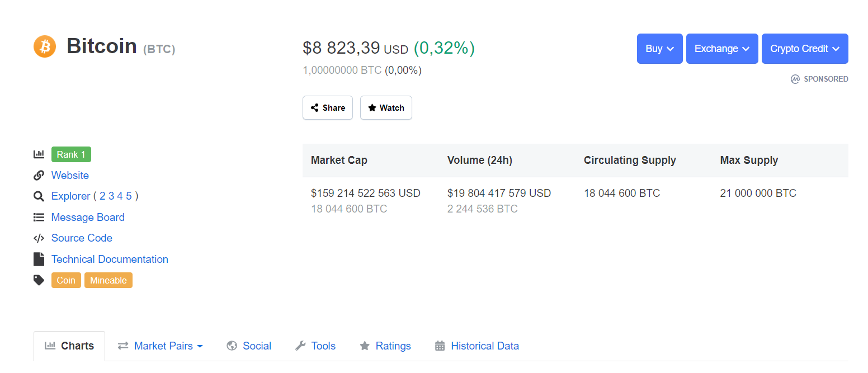The height and width of the screenshot is (373, 868).
Task: Click the Volume (24h) column header
Action: (x=480, y=160)
